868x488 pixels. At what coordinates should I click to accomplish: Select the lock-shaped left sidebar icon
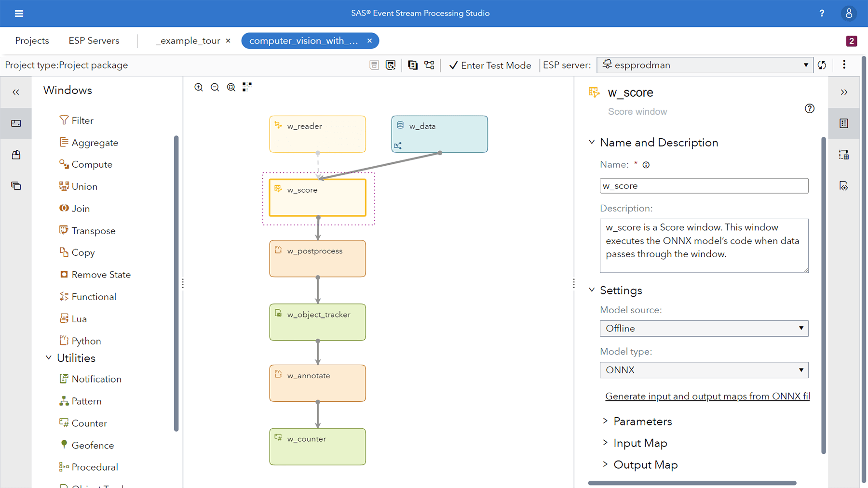[16, 155]
